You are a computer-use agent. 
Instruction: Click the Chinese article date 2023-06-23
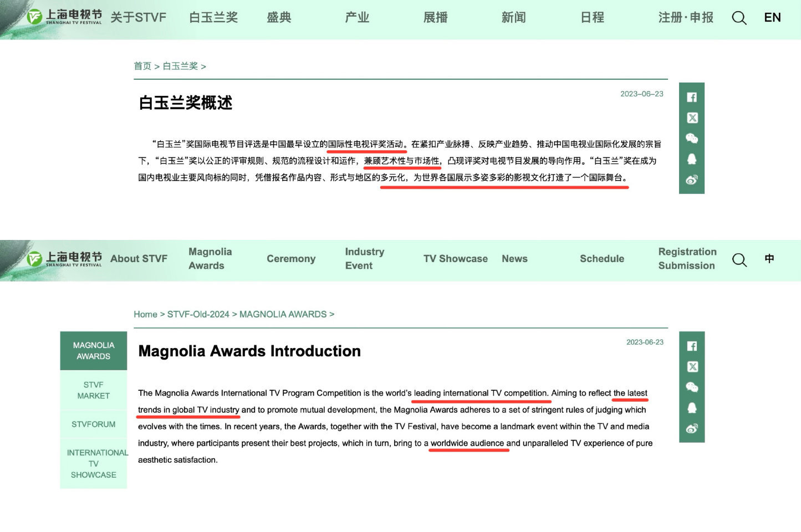[x=642, y=94]
